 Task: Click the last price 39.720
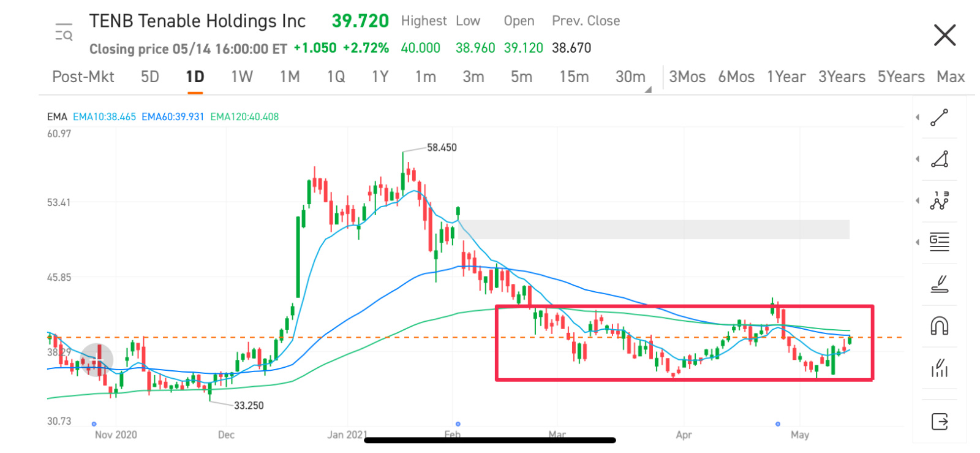click(x=360, y=21)
